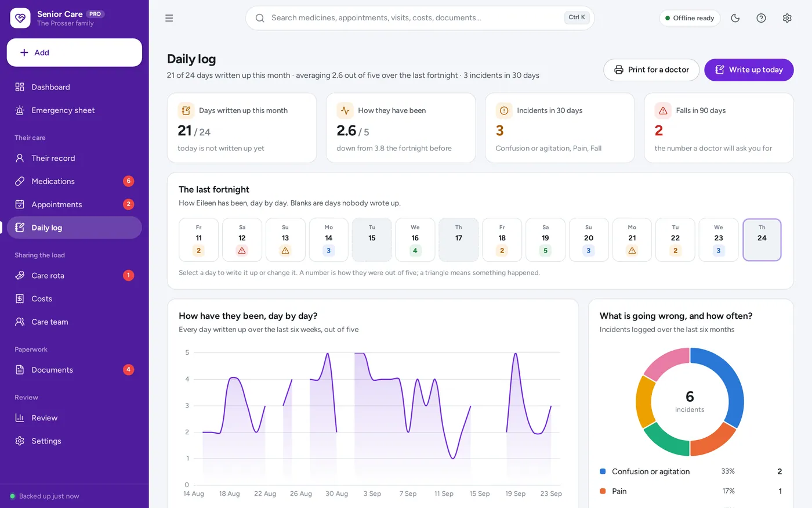Select Saturday 19 day tile
This screenshot has width=812, height=508.
545,240
